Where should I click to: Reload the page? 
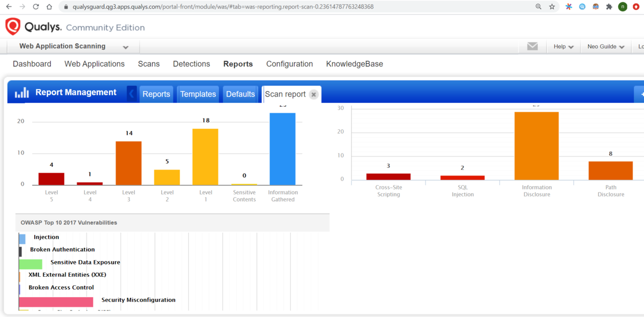[36, 7]
